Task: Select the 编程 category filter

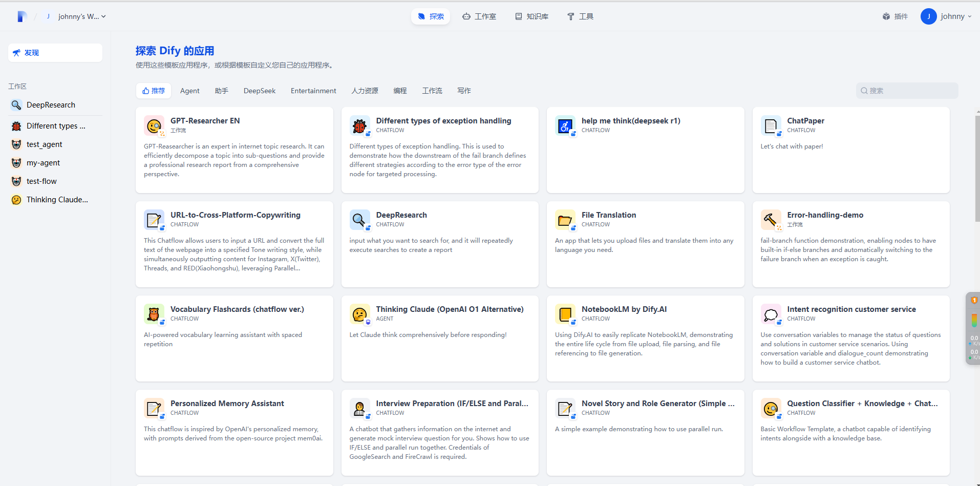Action: (400, 91)
